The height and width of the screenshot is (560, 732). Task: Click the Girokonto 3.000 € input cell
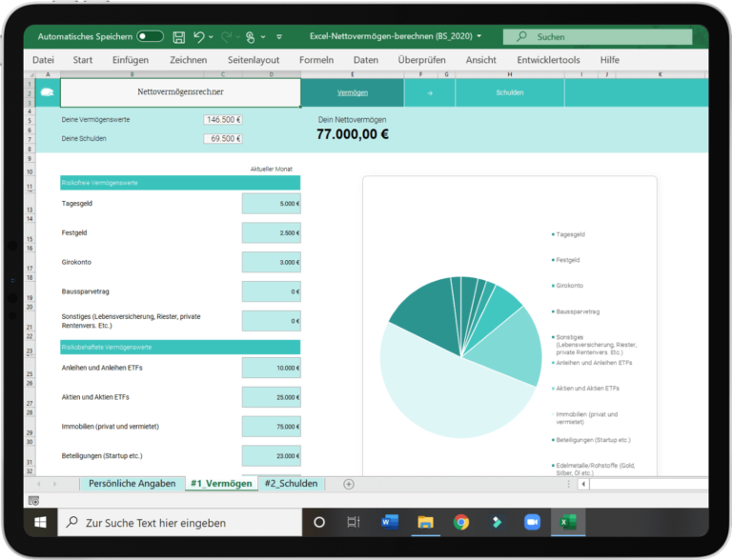(x=272, y=262)
